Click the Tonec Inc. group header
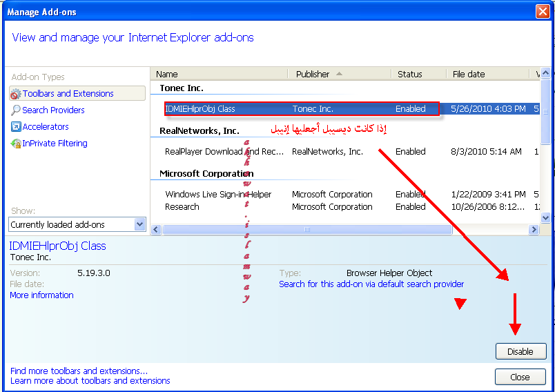The height and width of the screenshot is (392, 555). pyautogui.click(x=182, y=88)
